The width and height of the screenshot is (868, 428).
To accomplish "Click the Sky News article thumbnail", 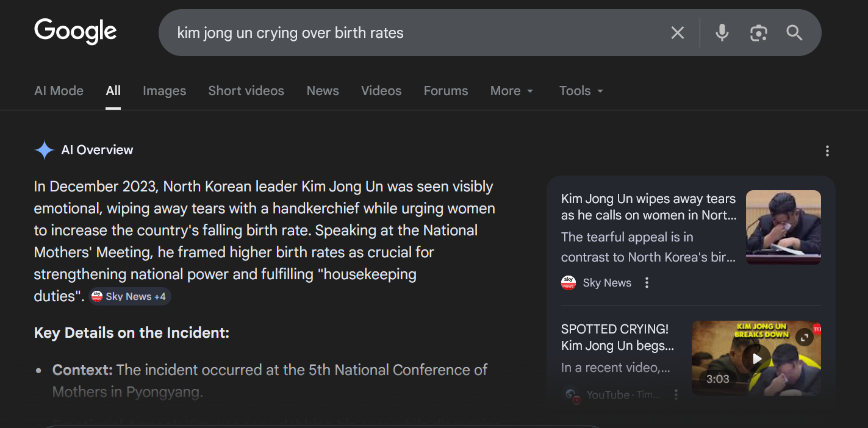I will click(783, 227).
